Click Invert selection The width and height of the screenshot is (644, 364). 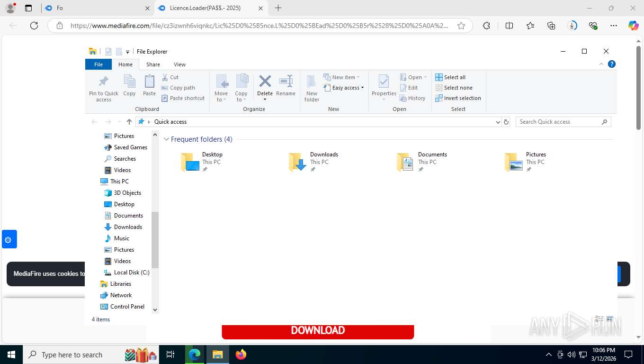[x=458, y=98]
